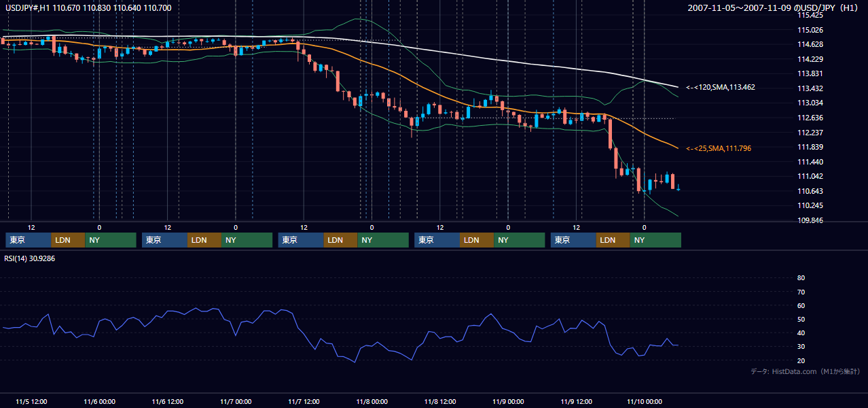This screenshot has height=408, width=868.
Task: Click price axis label 111.440
Action: pyautogui.click(x=810, y=162)
